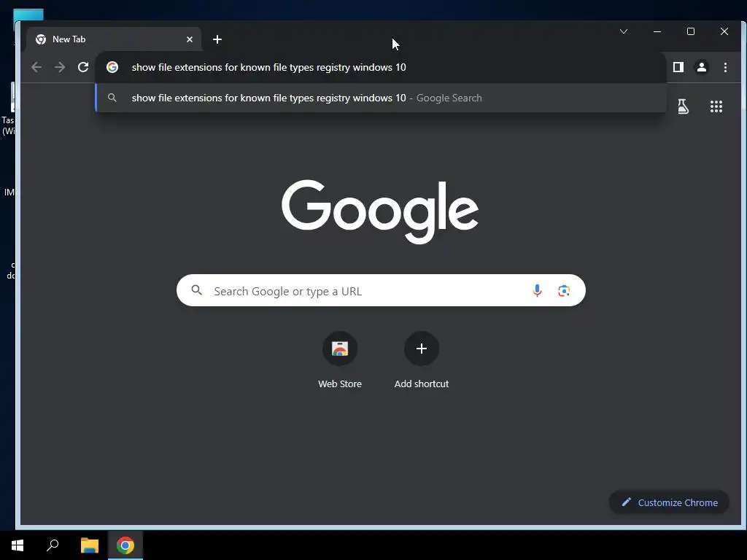Open the profile avatar menu
This screenshot has height=560, width=747.
(x=702, y=67)
